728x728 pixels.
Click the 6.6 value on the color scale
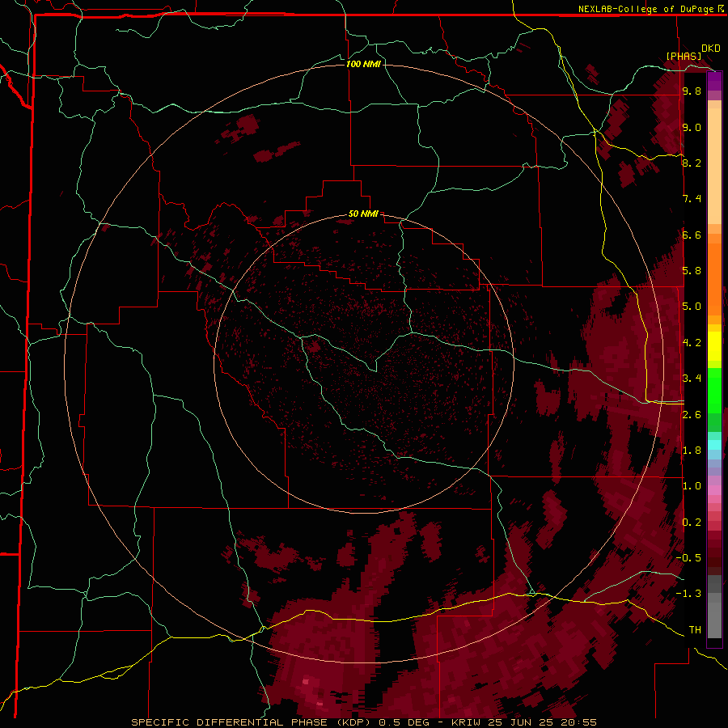[692, 235]
